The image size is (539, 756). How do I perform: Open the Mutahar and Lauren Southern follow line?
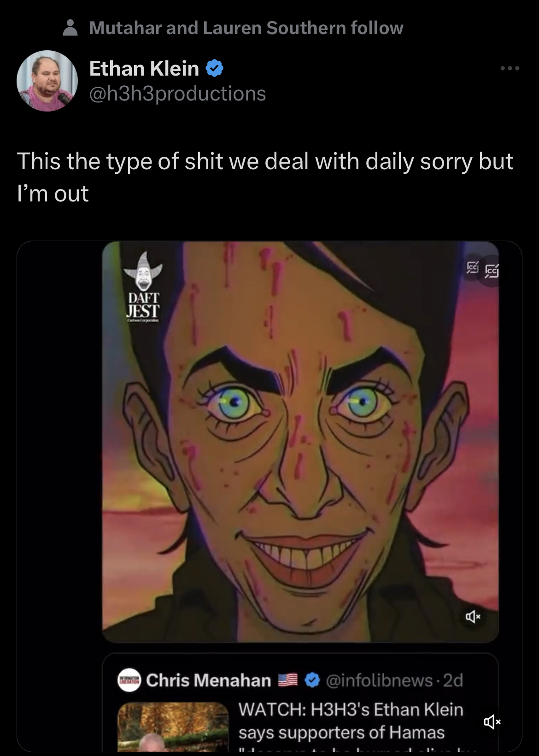pos(246,28)
